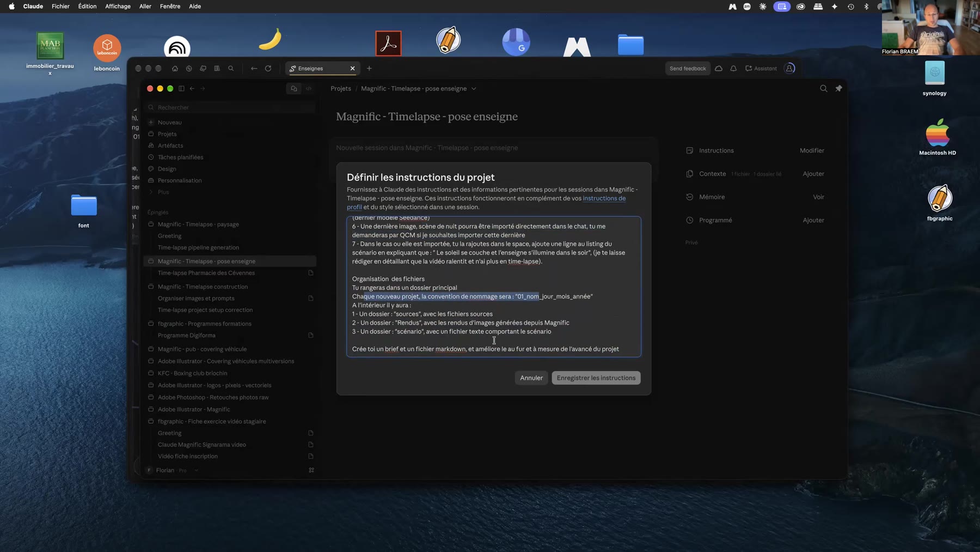Start a new chat with Nouveau
This screenshot has width=980, height=552.
tap(170, 123)
